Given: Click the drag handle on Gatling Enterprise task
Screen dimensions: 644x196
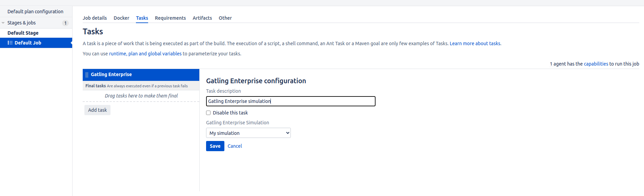Looking at the screenshot, I should point(87,75).
